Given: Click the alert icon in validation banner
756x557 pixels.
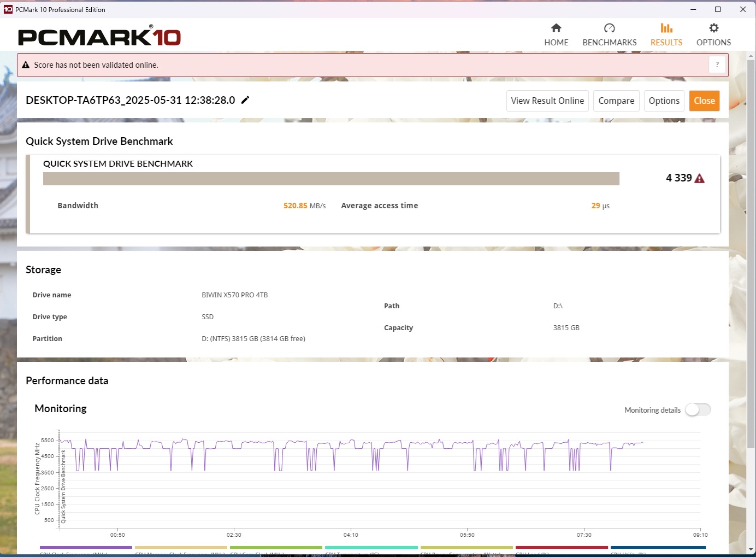Looking at the screenshot, I should [x=26, y=65].
